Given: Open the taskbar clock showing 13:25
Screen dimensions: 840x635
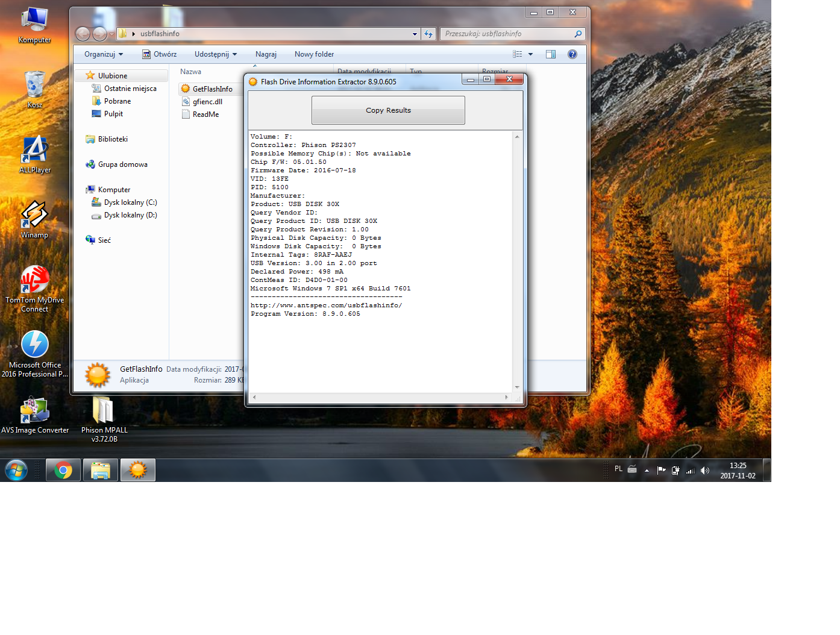Looking at the screenshot, I should click(x=738, y=471).
